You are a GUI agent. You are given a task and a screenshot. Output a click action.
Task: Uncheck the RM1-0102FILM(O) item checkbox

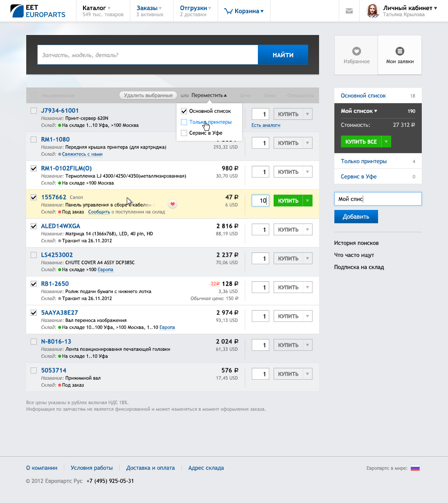click(34, 168)
